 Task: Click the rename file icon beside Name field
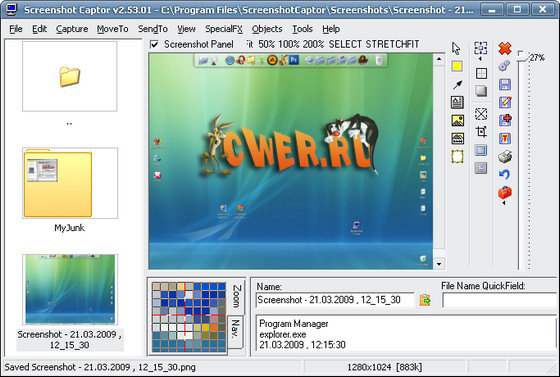pos(425,300)
